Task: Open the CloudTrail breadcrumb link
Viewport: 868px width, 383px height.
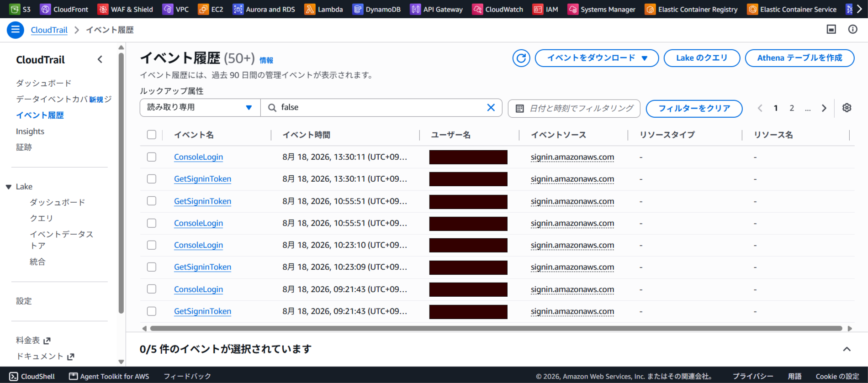Action: coord(49,30)
